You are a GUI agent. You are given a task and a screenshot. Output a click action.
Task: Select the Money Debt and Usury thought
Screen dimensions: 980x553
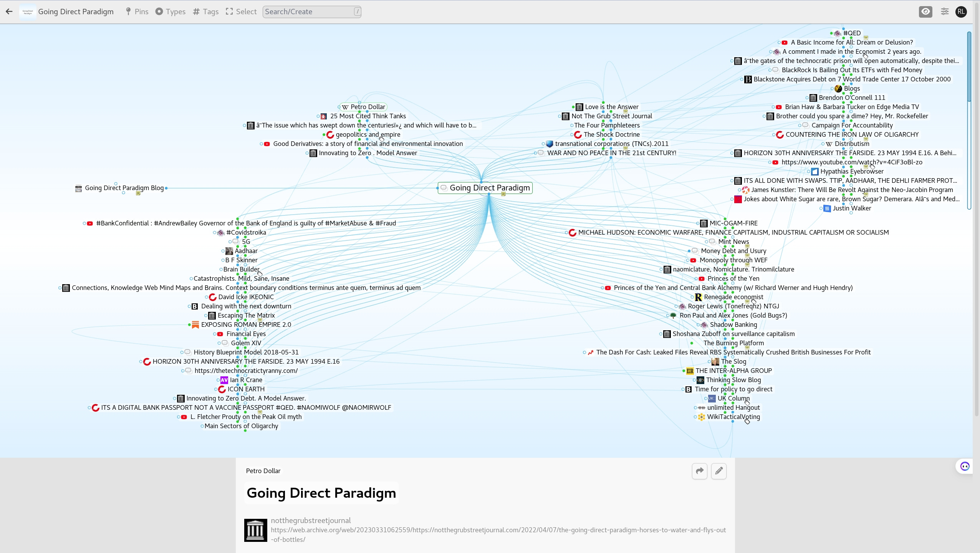pos(733,251)
